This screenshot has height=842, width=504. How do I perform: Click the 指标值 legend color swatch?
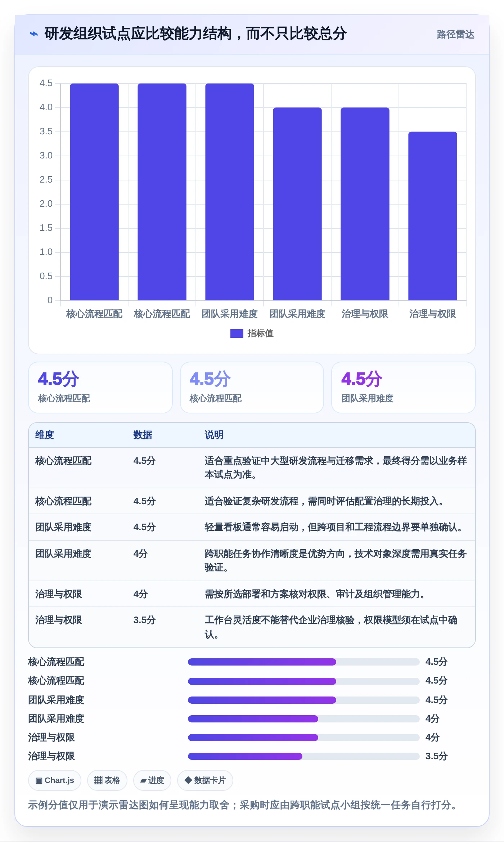[237, 333]
